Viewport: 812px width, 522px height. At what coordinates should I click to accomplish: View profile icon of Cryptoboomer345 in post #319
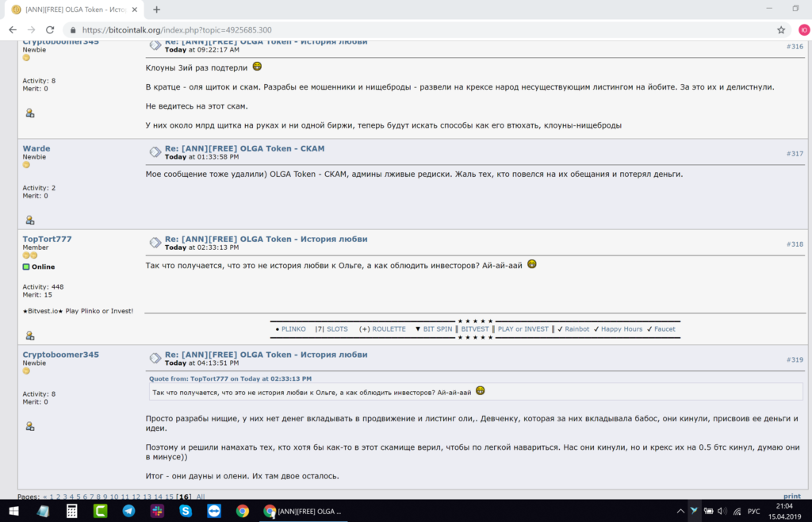tap(30, 426)
